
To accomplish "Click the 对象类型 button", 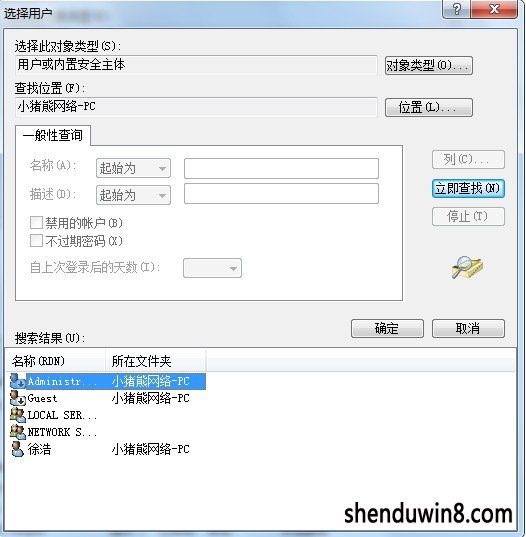I will click(429, 65).
